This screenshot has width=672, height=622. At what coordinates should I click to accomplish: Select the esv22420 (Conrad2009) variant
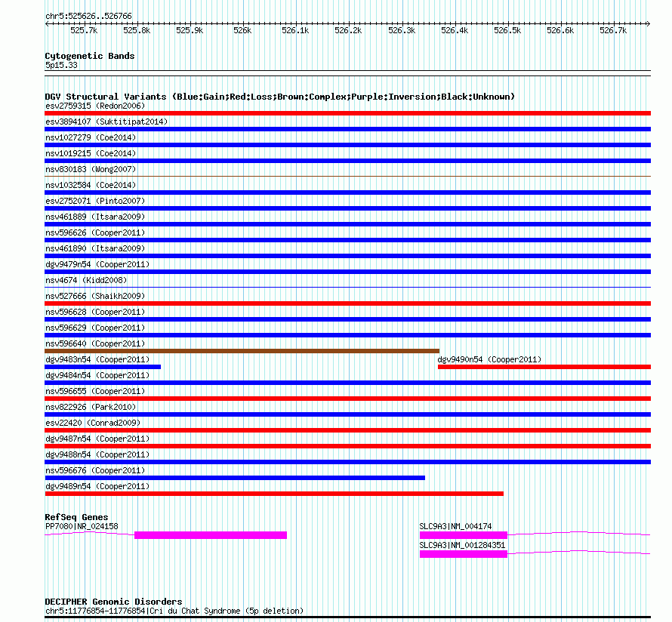93,423
